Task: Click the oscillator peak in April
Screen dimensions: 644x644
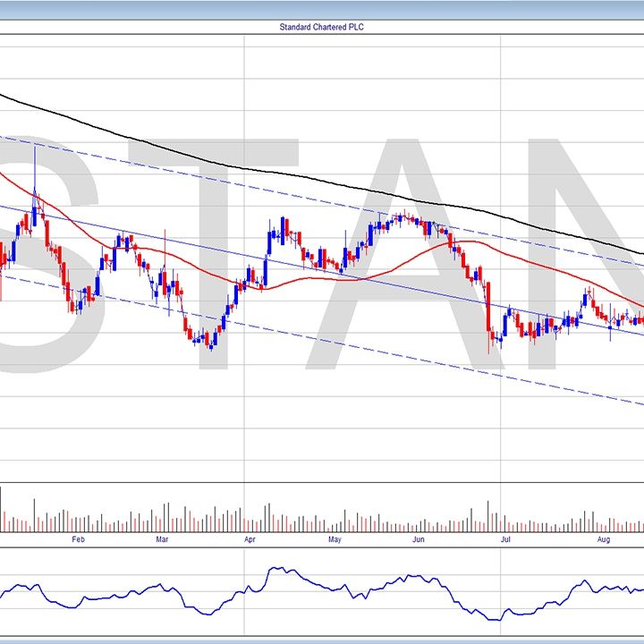Action: point(277,568)
